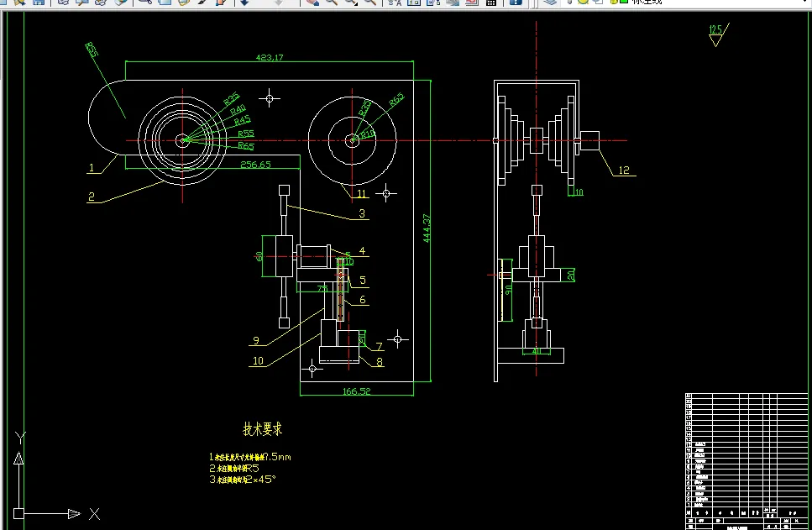Open the DesignCenter toolbar icon
This screenshot has width=812, height=530.
pyautogui.click(x=414, y=2)
